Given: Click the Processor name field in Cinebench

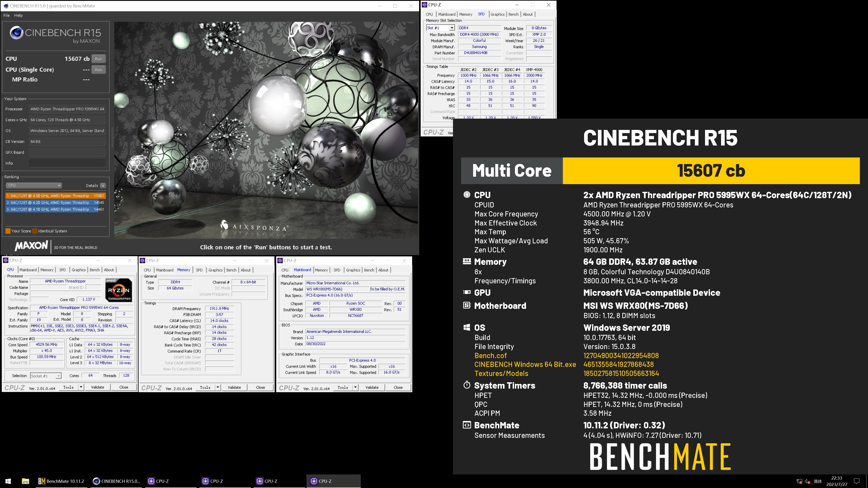Looking at the screenshot, I should 67,109.
